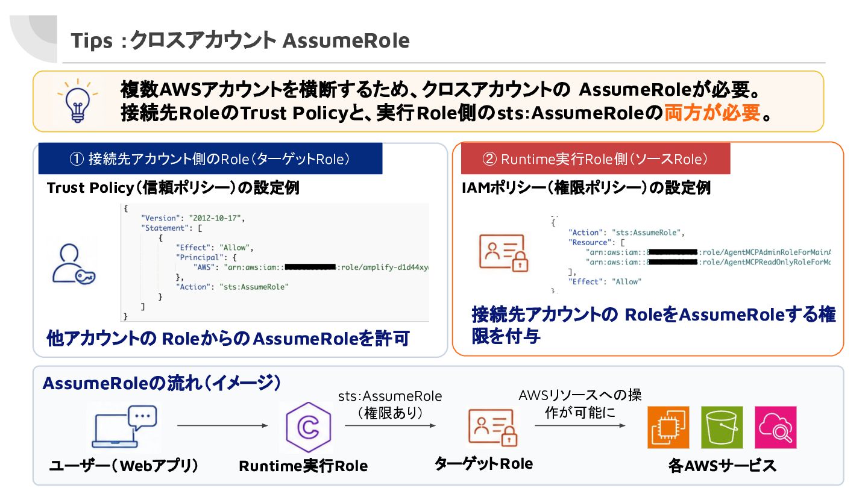
Task: Click the Trust Policy JSON code image
Action: click(x=274, y=262)
